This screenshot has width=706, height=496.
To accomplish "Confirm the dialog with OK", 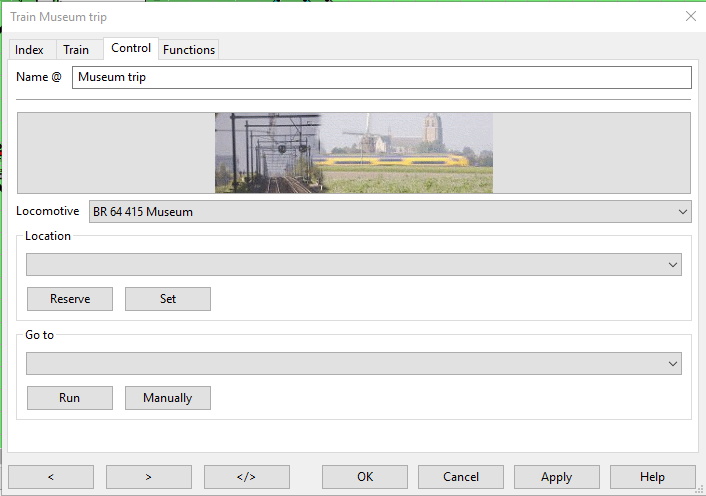I will click(364, 477).
